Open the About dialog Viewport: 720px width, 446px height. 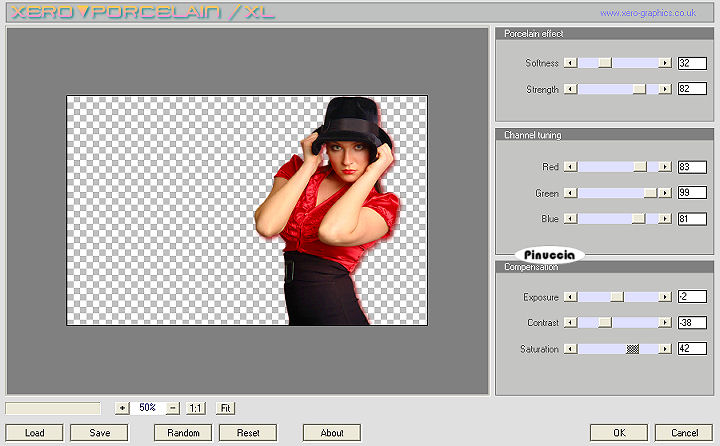pyautogui.click(x=332, y=433)
